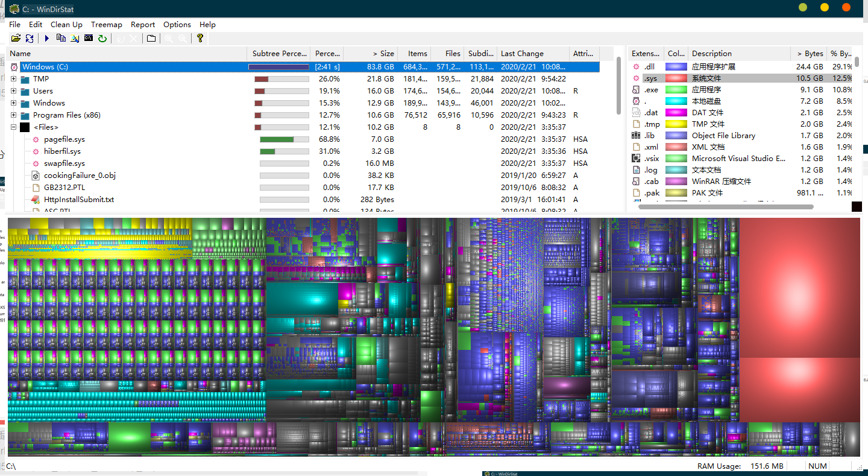The height and width of the screenshot is (476, 868).
Task: Select the GB2312.PTL file row
Action: point(304,188)
